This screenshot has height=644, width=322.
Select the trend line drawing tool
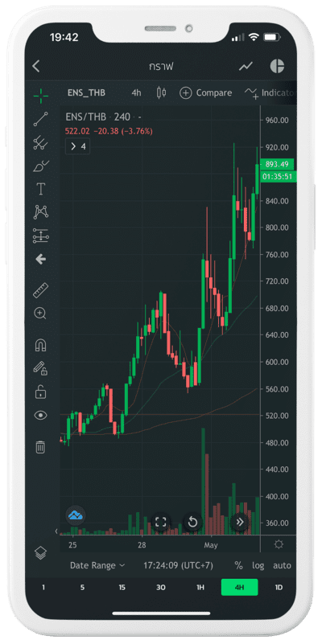pos(40,119)
